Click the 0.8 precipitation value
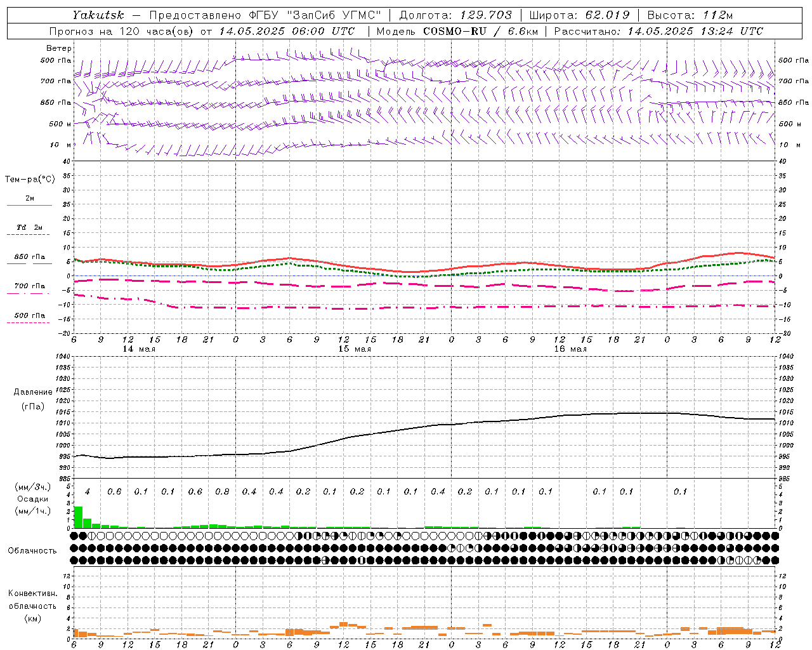This screenshot has width=812, height=650. point(222,491)
